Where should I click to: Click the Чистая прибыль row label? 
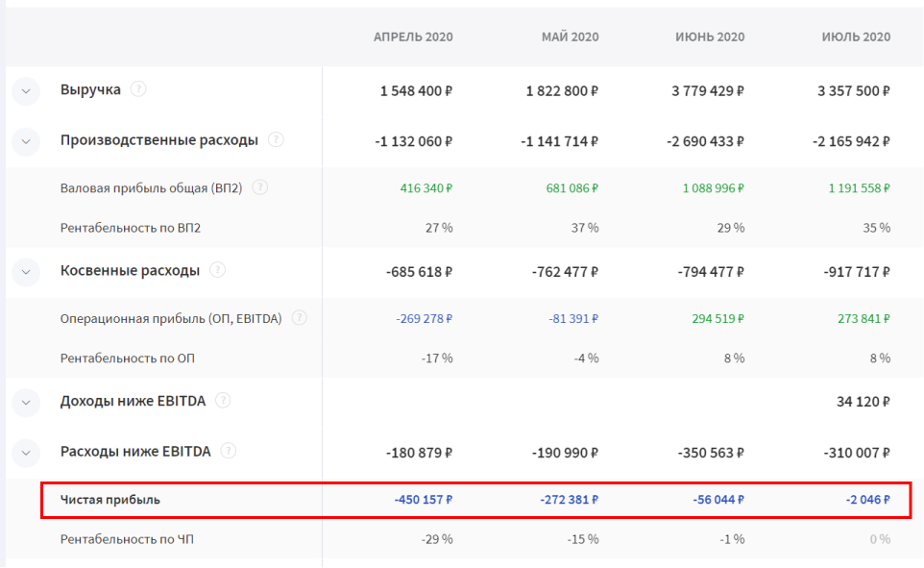pos(110,500)
